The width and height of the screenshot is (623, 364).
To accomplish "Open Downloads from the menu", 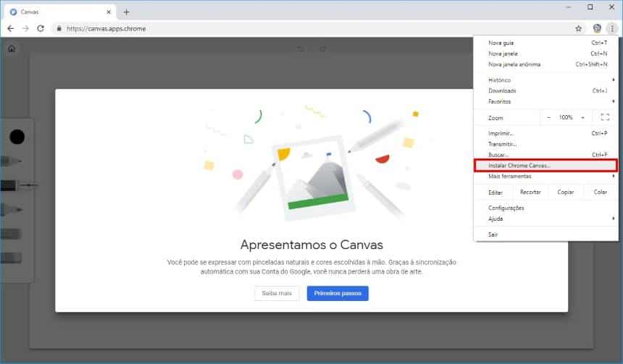I will tap(546, 91).
